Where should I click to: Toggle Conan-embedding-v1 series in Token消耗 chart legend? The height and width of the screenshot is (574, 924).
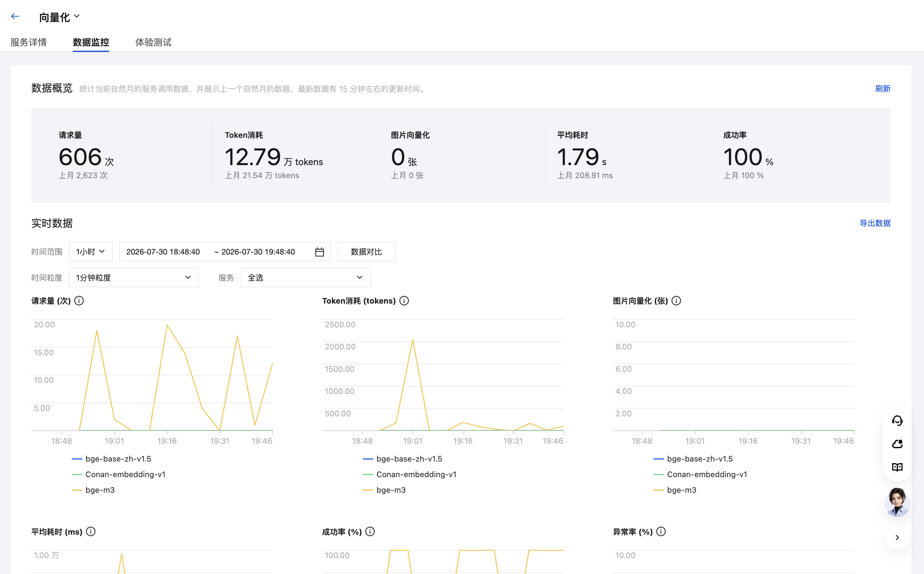coord(410,474)
